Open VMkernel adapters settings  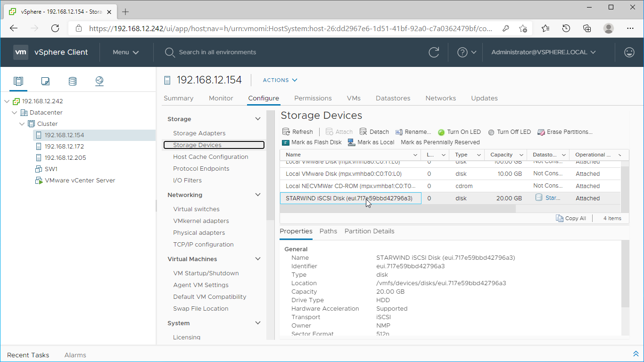coord(201,221)
